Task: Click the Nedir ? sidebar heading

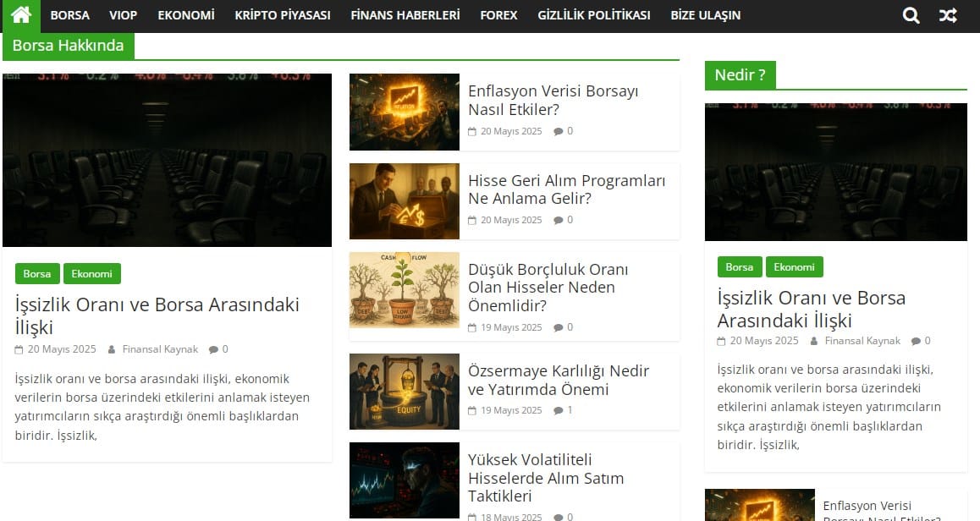Action: 740,75
